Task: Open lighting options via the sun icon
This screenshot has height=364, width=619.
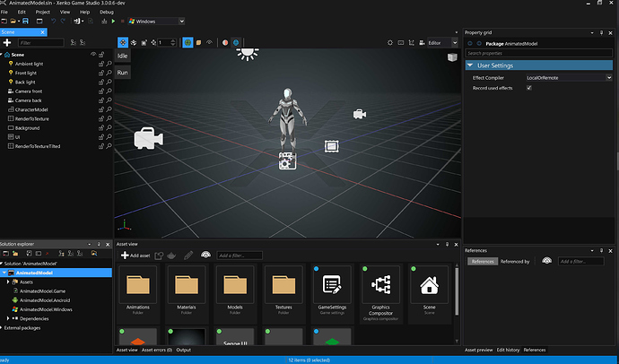Action: [x=390, y=43]
